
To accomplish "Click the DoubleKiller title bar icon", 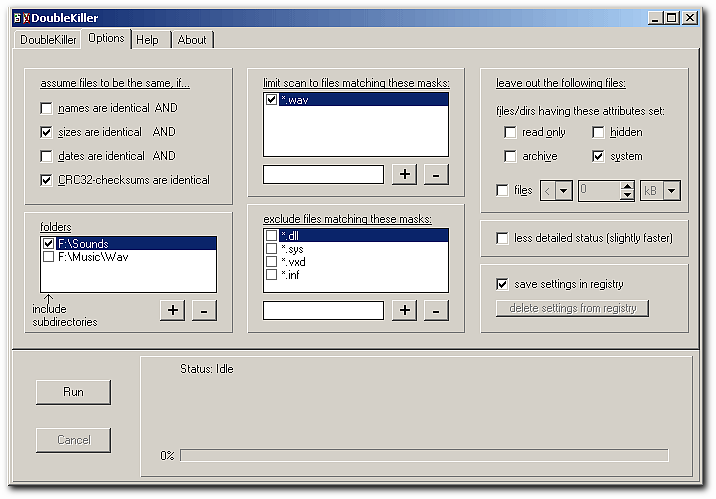I will pyautogui.click(x=22, y=18).
